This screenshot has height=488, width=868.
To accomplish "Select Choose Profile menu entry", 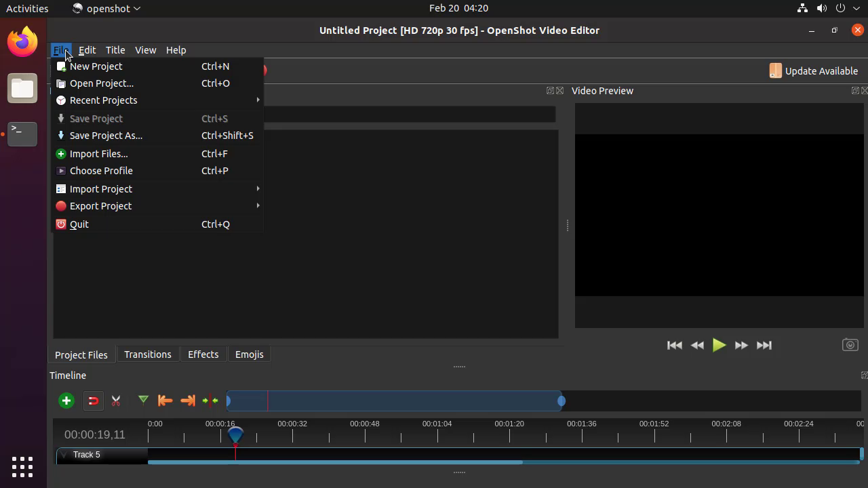I will (157, 171).
